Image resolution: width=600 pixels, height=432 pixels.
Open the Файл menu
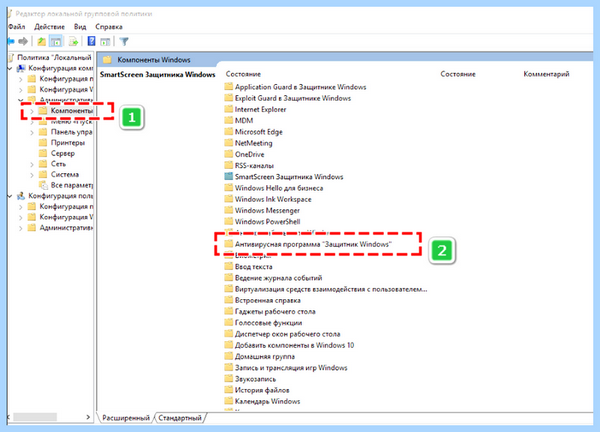[16, 27]
